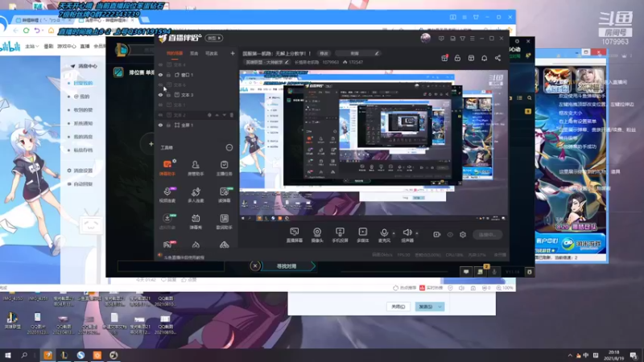
Task: Show the hidden 文本 6 source
Action: point(160,85)
